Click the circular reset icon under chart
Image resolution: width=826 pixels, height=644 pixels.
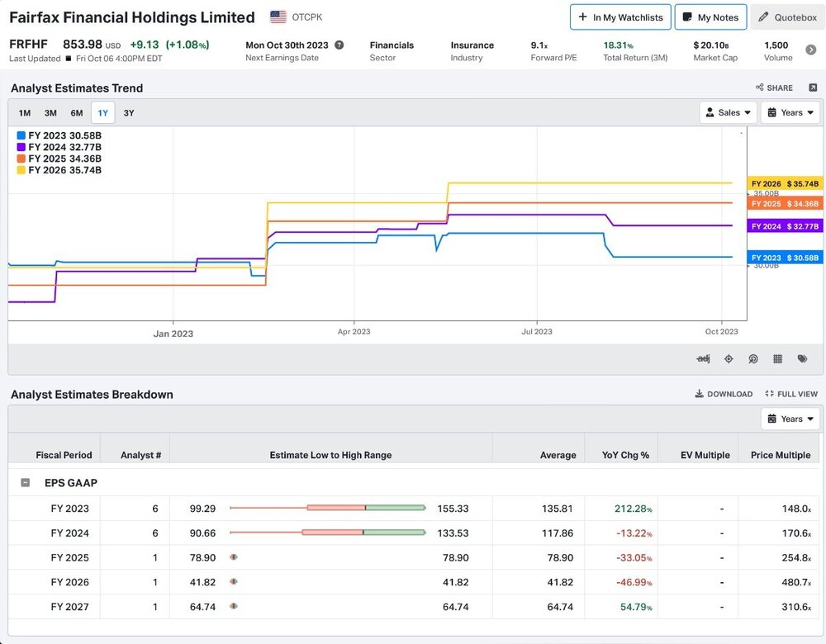coord(753,358)
